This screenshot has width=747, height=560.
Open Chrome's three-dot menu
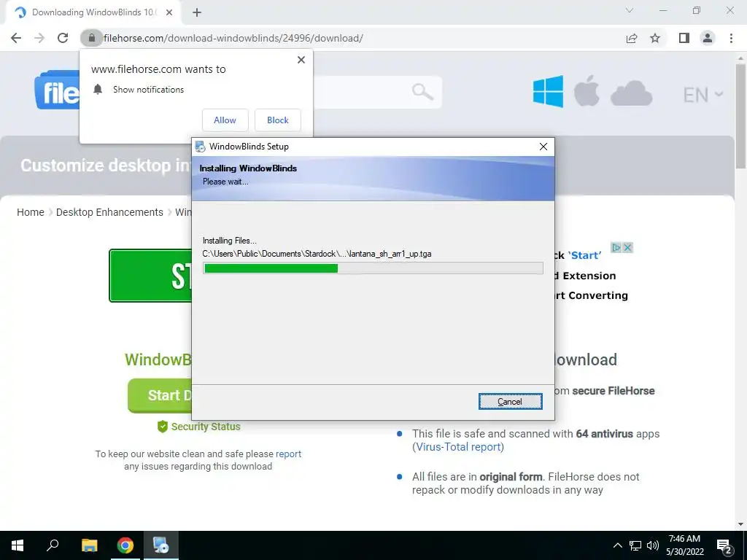[x=731, y=38]
